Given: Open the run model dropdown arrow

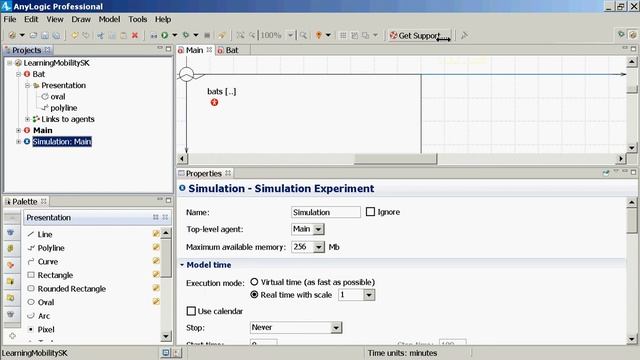Looking at the screenshot, I should click(175, 36).
